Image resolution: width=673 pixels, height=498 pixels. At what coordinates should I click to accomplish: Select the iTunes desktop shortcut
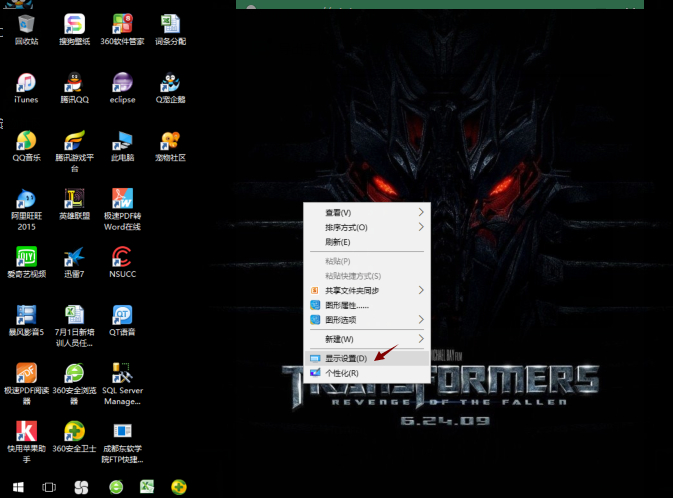coord(26,88)
